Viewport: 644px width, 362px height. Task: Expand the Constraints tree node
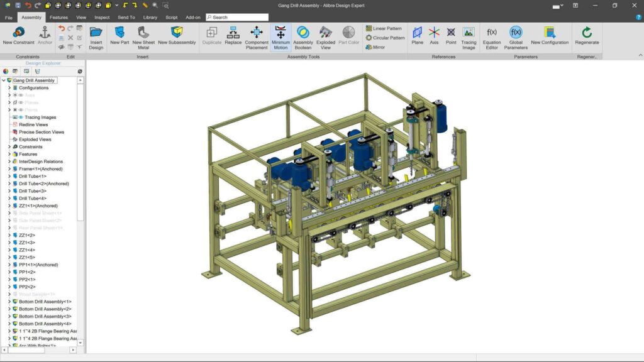tap(9, 147)
